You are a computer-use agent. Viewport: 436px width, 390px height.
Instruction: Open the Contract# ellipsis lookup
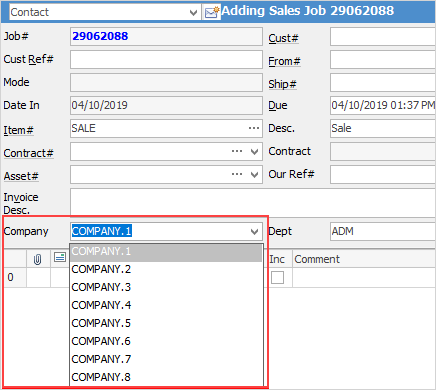(237, 151)
